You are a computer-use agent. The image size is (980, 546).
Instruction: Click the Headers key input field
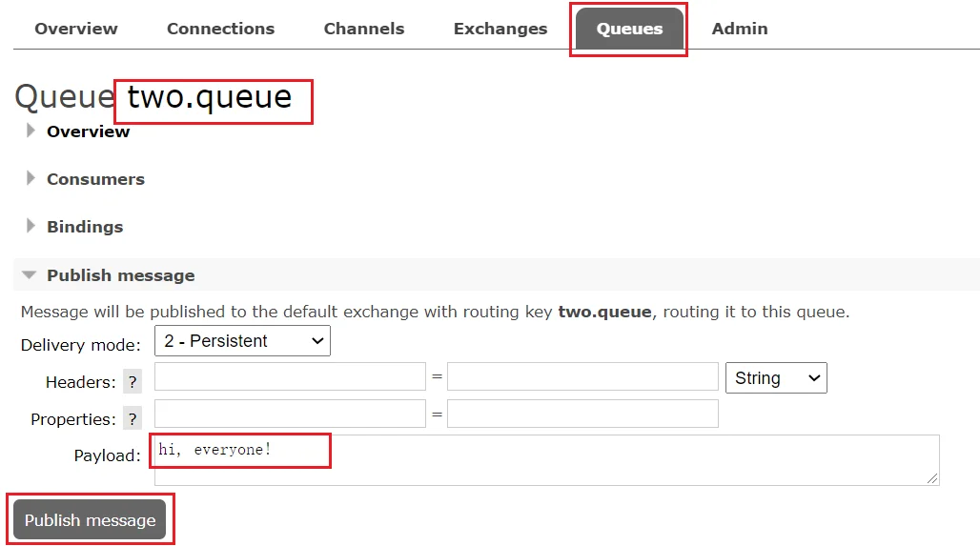[290, 376]
